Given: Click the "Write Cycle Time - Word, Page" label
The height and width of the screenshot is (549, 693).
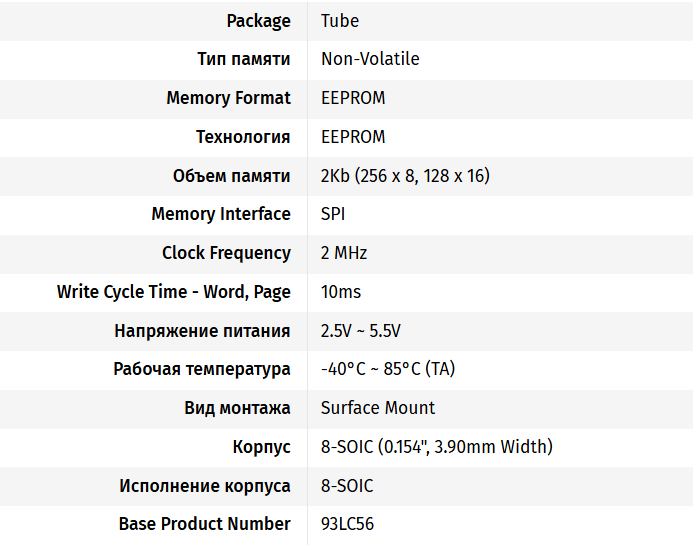Looking at the screenshot, I should coord(174,292).
